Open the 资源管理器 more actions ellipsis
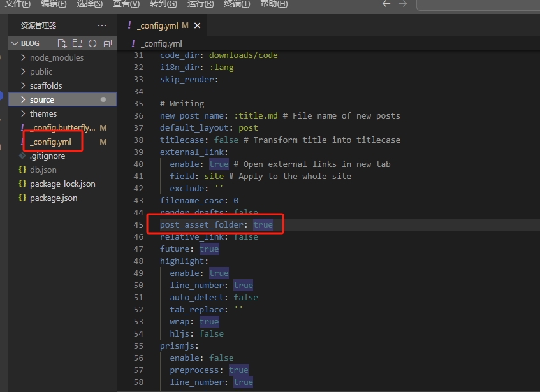 [102, 25]
